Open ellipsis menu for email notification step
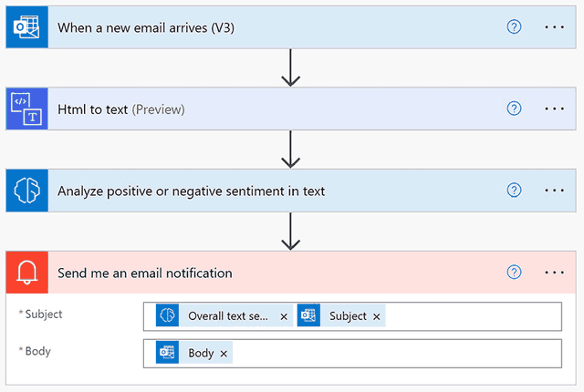Screen dimensions: 584x392 (555, 273)
